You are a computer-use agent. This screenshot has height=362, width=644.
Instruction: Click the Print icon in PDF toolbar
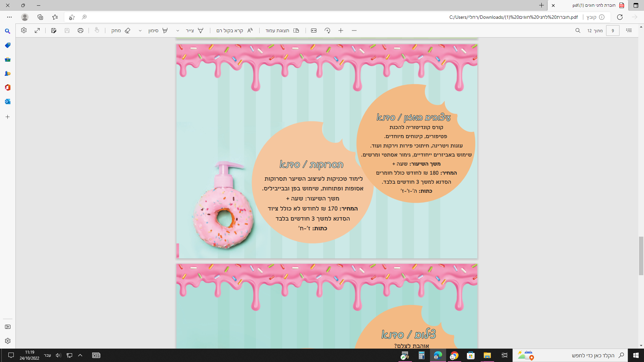click(80, 31)
